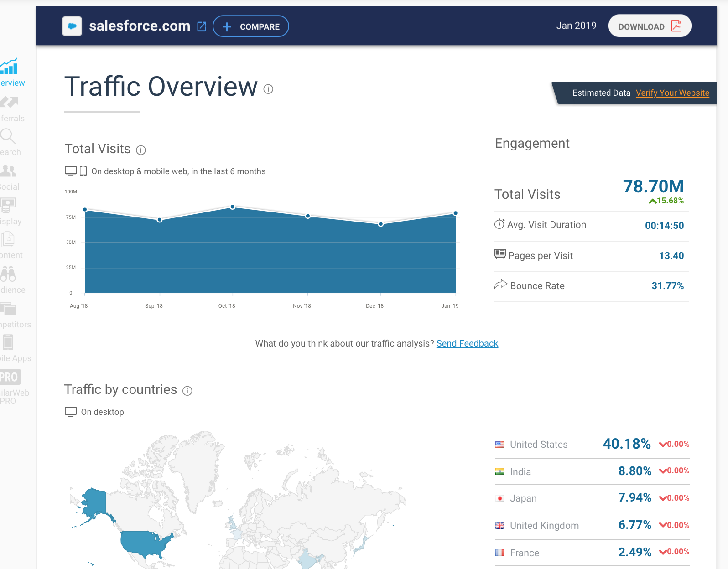Screen dimensions: 728x569
Task: Click the France flag icon
Action: [500, 553]
